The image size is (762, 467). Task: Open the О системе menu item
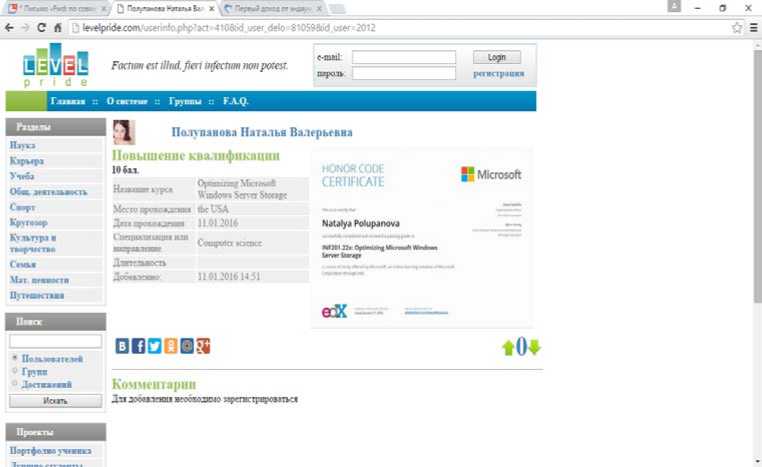[127, 101]
